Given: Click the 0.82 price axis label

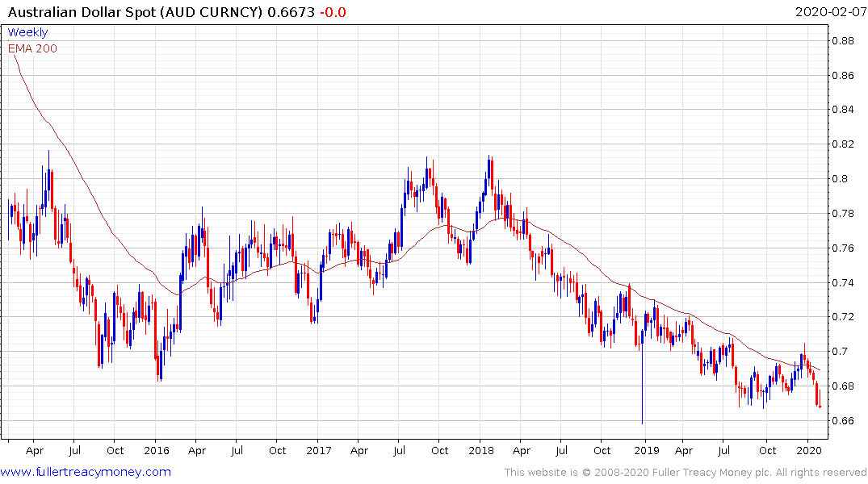Looking at the screenshot, I should tap(843, 144).
